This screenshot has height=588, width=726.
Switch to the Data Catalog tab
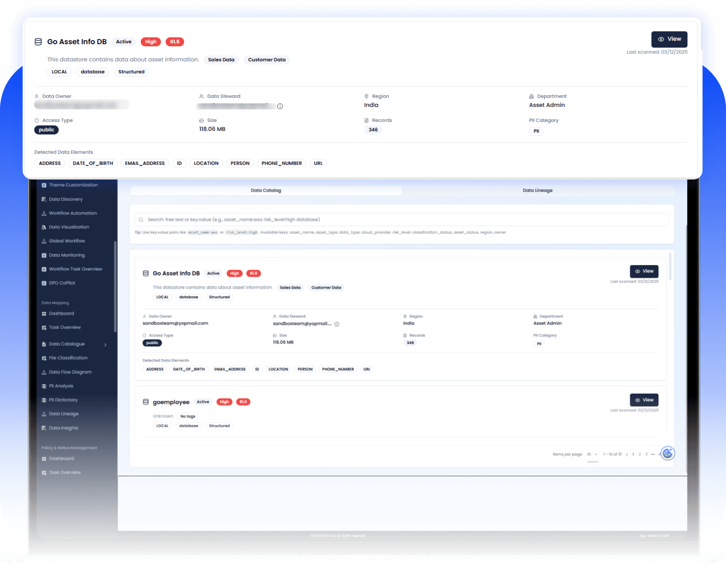click(x=266, y=190)
